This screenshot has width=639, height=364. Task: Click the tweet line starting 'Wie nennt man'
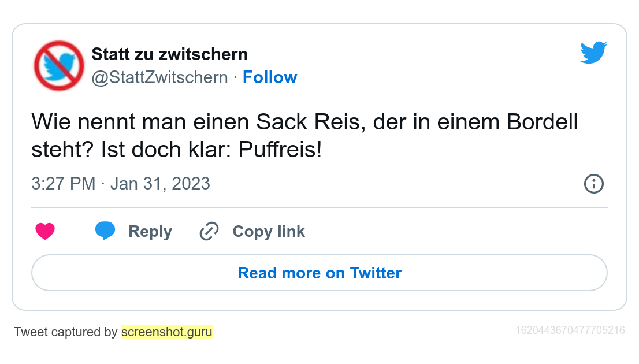tap(304, 122)
